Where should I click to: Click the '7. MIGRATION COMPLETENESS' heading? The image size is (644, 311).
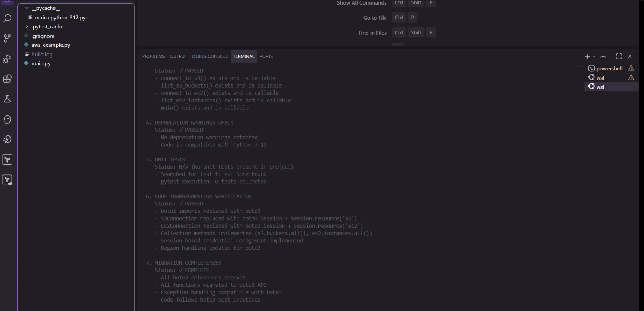pyautogui.click(x=183, y=263)
